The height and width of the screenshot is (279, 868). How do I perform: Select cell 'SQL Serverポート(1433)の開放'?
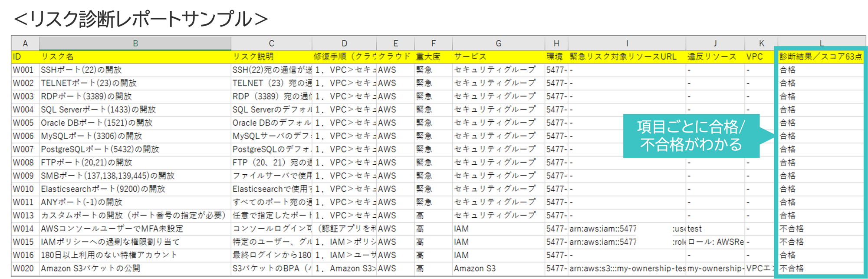135,110
